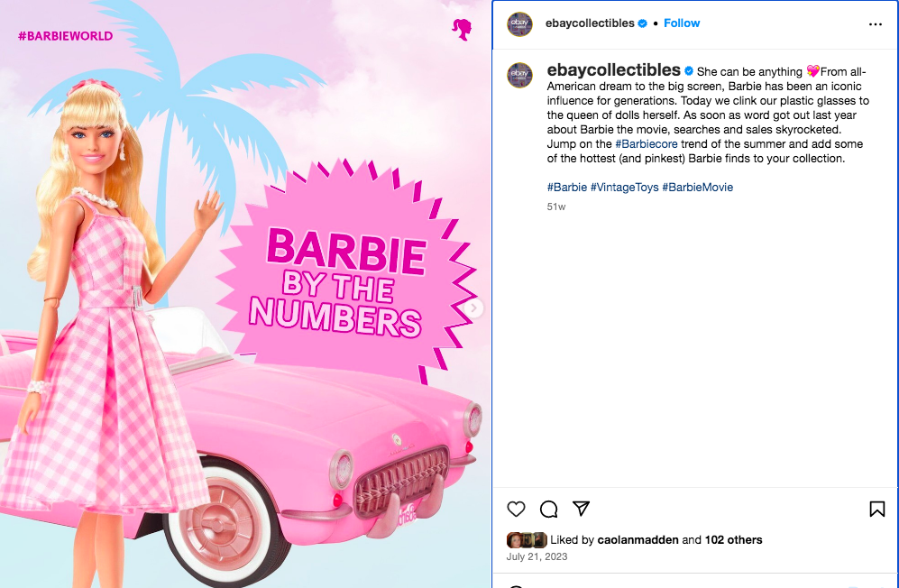Like the post with heart icon
This screenshot has width=899, height=588.
pyautogui.click(x=516, y=509)
